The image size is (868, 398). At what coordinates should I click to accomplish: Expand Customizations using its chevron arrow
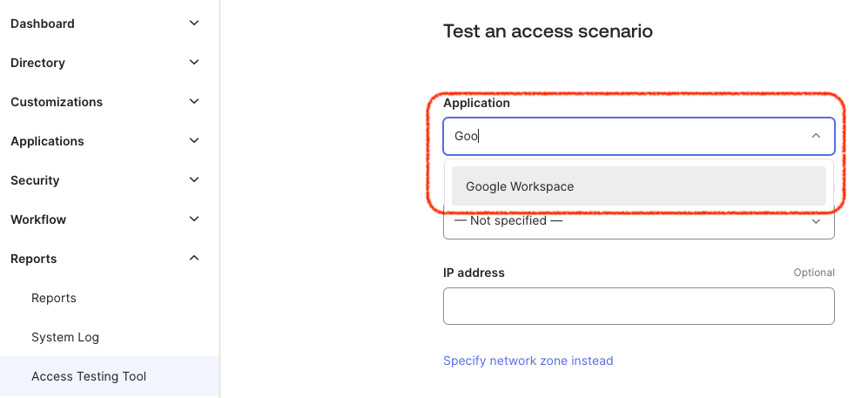194,102
